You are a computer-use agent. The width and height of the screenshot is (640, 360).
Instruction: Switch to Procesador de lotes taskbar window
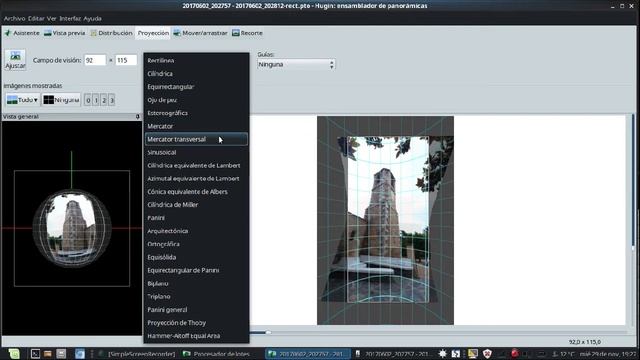coord(216,354)
